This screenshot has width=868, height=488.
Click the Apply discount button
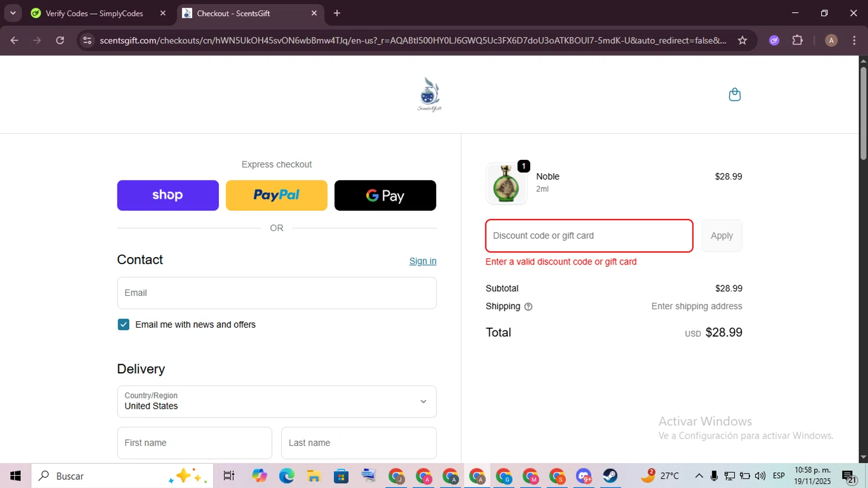[722, 236]
